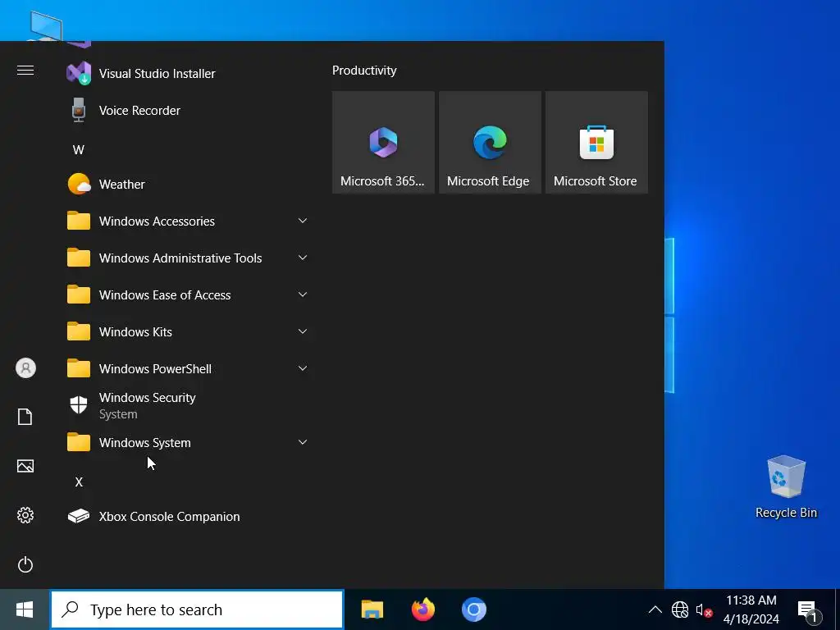Click the X letter section header
840x630 pixels.
tap(79, 482)
